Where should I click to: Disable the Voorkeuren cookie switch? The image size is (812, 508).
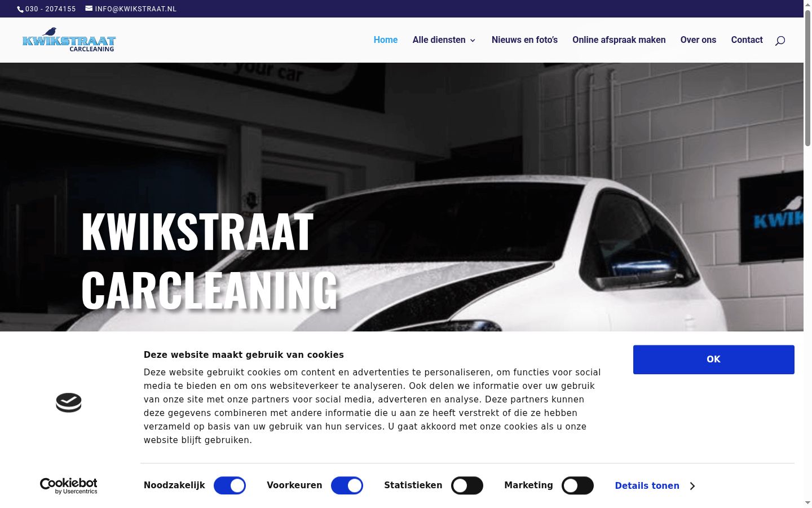(x=347, y=485)
